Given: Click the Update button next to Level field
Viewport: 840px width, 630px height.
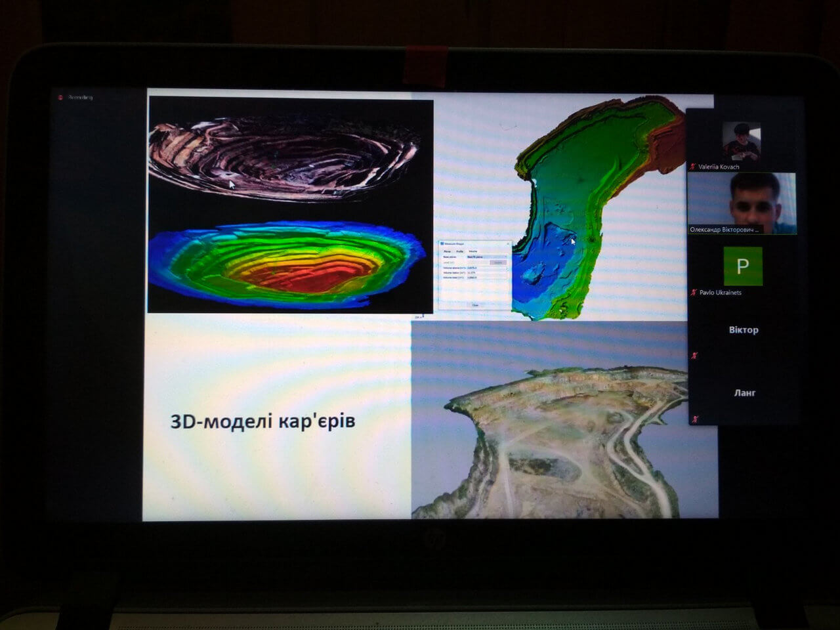Looking at the screenshot, I should tap(498, 262).
